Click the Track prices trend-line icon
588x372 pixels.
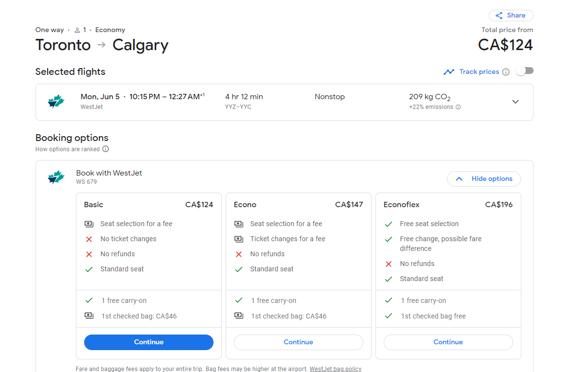click(448, 72)
